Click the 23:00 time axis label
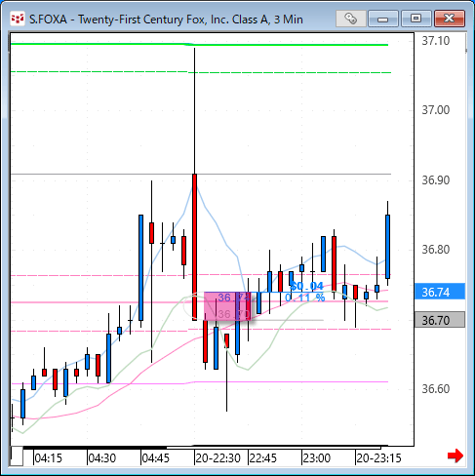 (x=317, y=458)
